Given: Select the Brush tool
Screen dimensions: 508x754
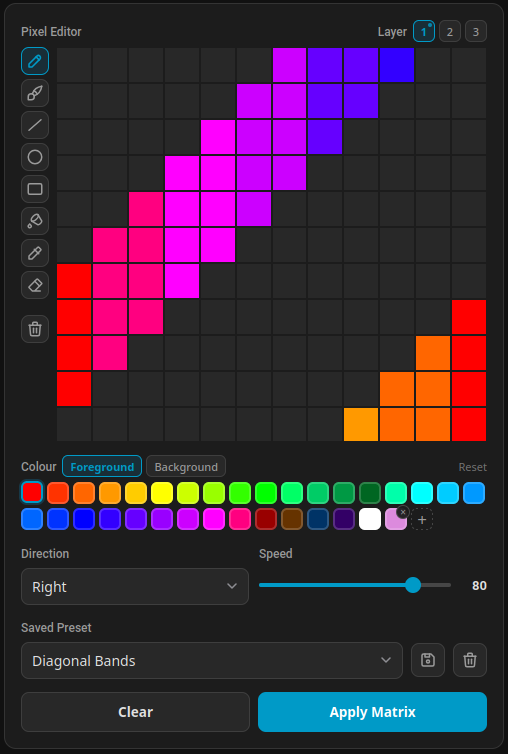Looking at the screenshot, I should [x=35, y=93].
